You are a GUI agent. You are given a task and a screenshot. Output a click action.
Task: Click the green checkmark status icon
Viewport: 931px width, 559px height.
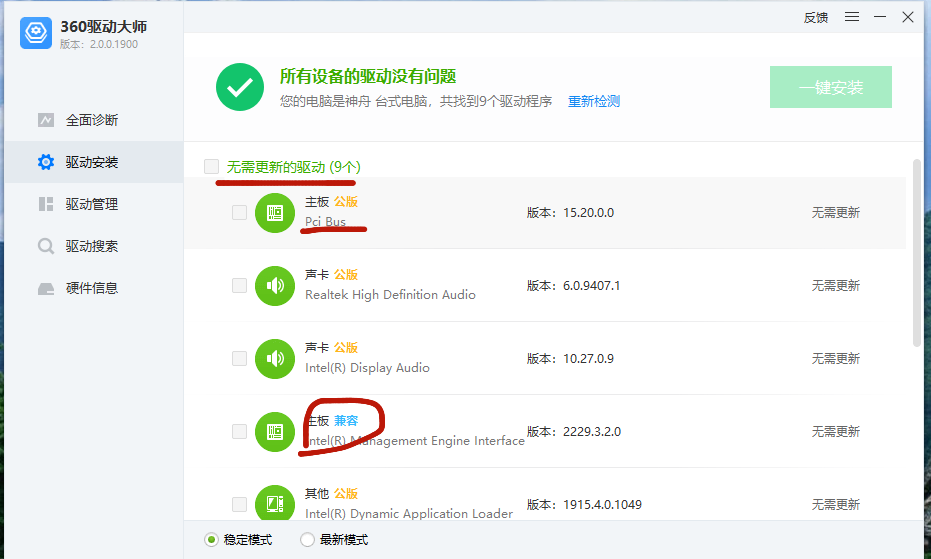tap(240, 87)
